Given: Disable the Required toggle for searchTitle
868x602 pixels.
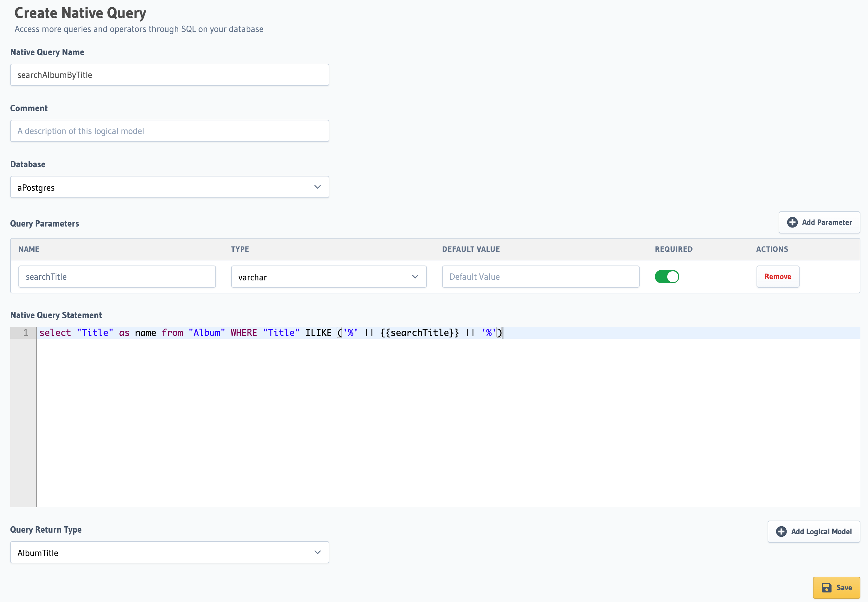Looking at the screenshot, I should [x=667, y=277].
